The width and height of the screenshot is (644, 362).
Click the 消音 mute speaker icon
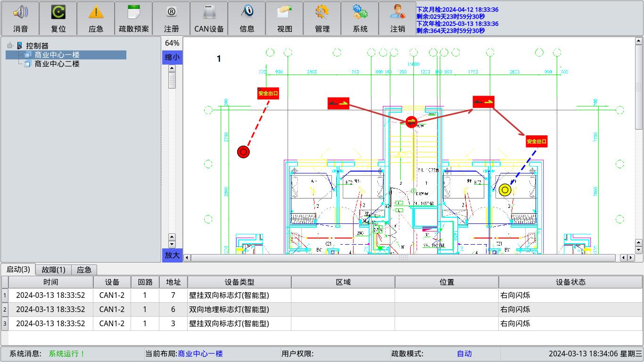(20, 13)
